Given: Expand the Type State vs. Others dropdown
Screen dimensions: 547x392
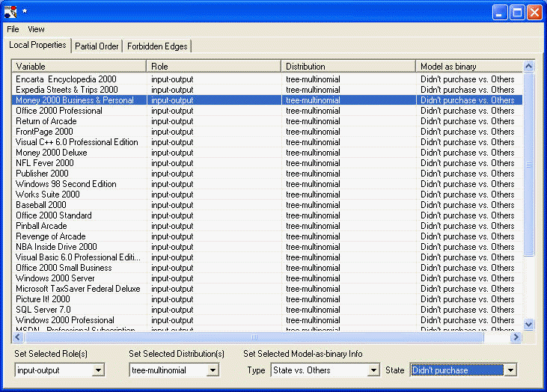Looking at the screenshot, I should coord(373,370).
